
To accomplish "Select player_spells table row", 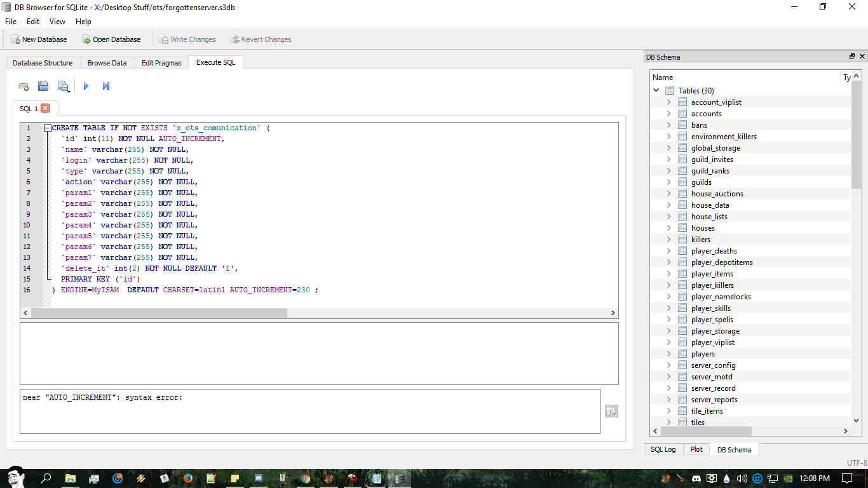I will point(750,320).
